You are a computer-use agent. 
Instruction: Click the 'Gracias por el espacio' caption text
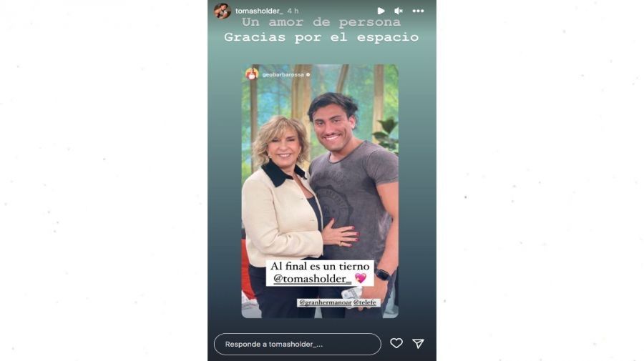(321, 37)
